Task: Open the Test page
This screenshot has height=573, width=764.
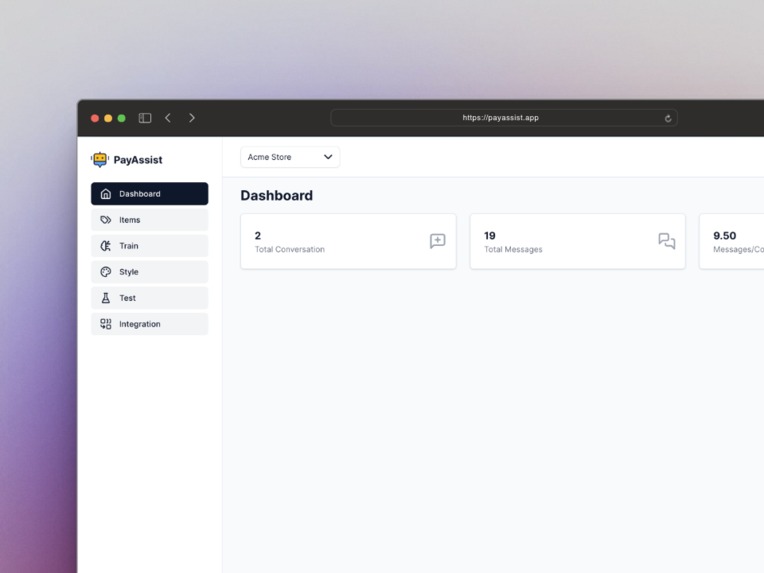Action: pos(150,298)
